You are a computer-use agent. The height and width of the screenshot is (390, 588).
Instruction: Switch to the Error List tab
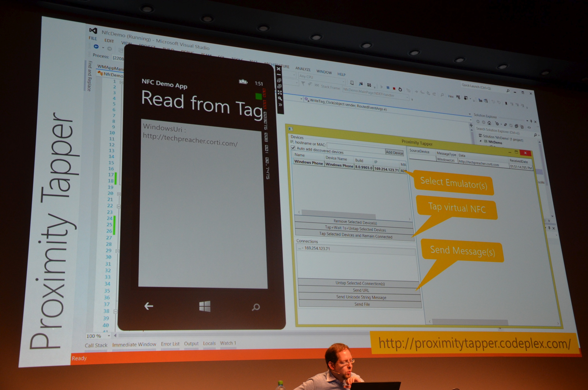[x=170, y=344]
